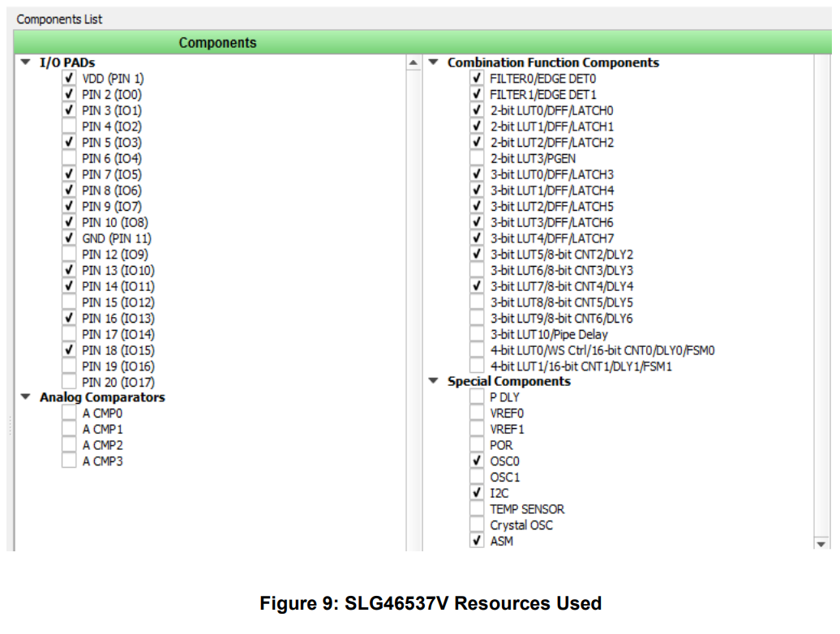The height and width of the screenshot is (634, 840).
Task: Uncheck the I2C checkbox
Action: [477, 493]
